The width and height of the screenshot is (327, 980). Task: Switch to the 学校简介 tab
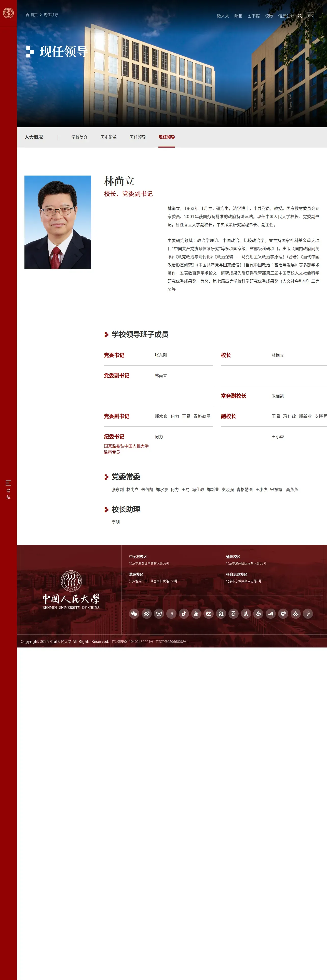click(79, 137)
